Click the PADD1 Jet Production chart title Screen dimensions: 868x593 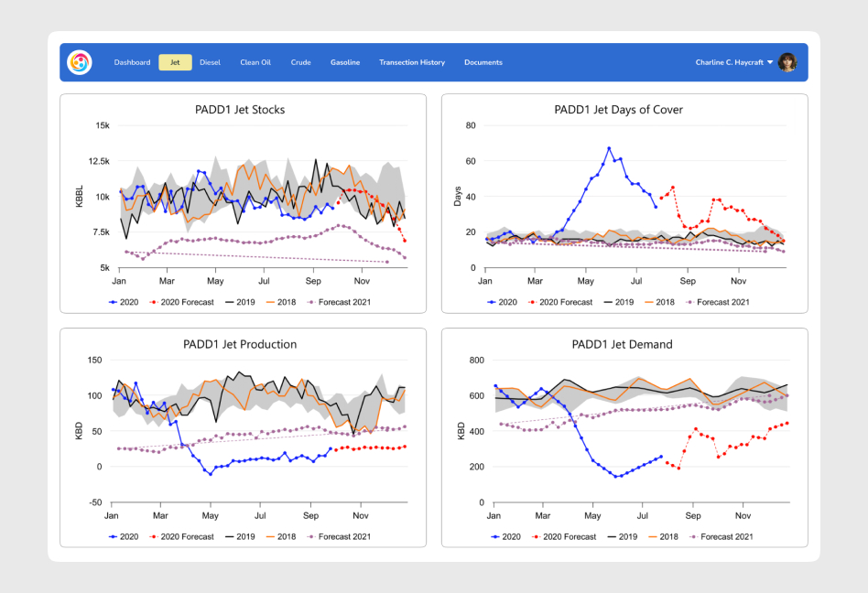pyautogui.click(x=240, y=344)
